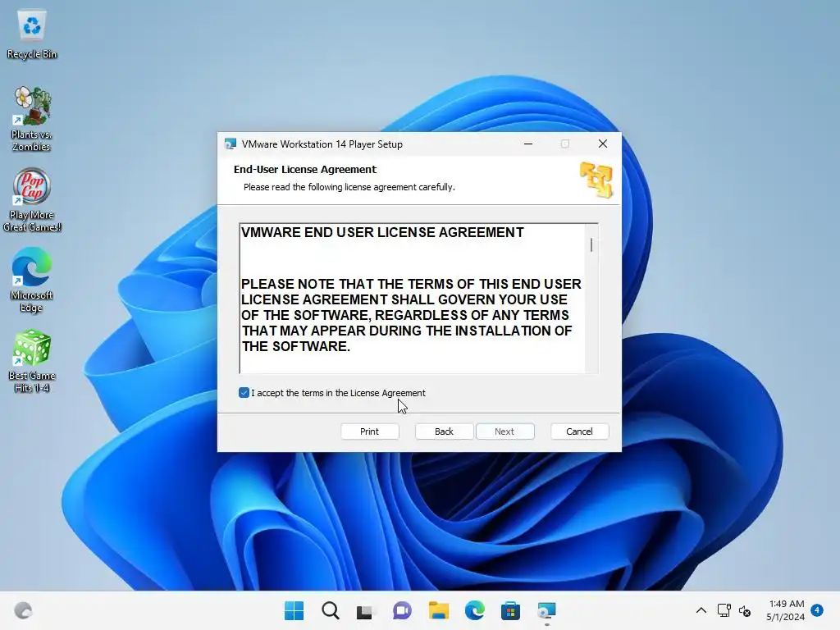Click Next in the setup wizard
840x630 pixels.
tap(504, 431)
